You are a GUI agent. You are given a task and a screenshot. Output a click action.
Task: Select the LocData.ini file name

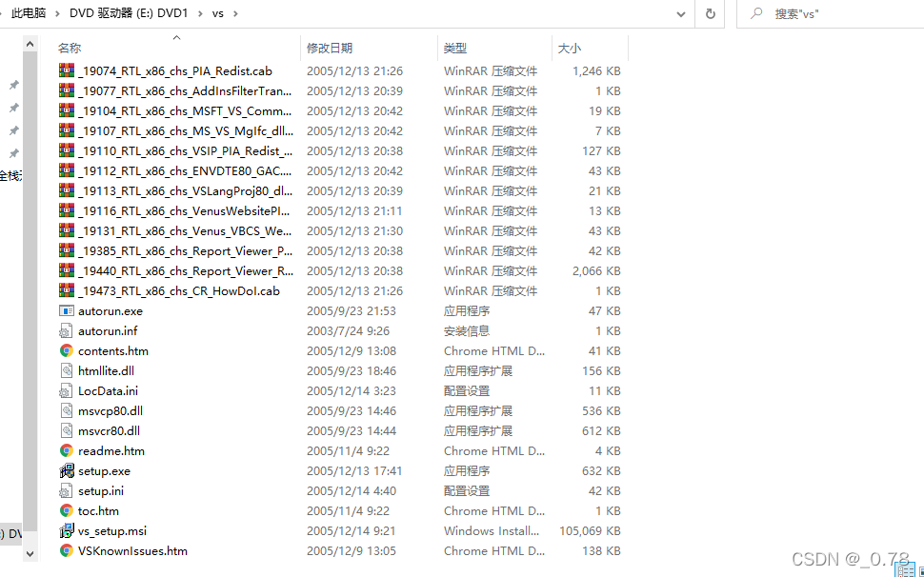pos(108,391)
